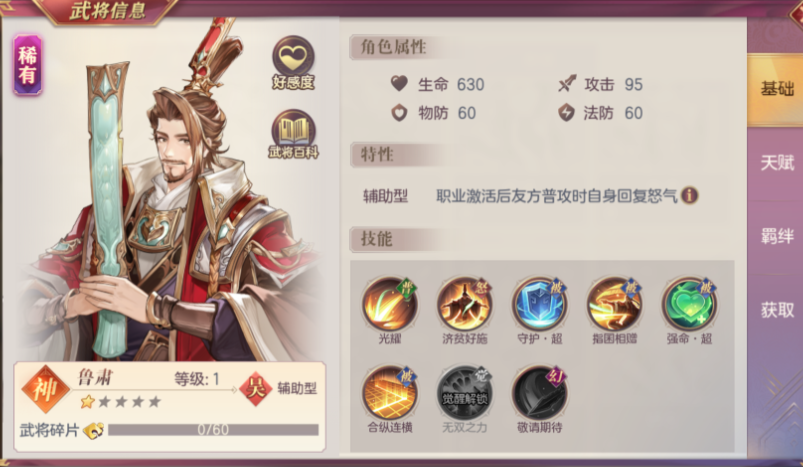Image resolution: width=803 pixels, height=467 pixels.
Task: Open the 羁绊 tab
Action: point(776,236)
